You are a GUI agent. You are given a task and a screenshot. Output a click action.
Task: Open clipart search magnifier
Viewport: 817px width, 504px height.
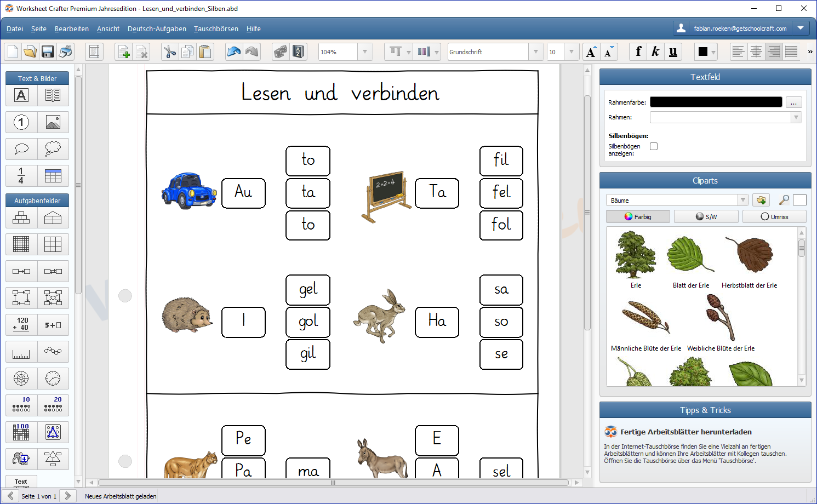tap(784, 201)
